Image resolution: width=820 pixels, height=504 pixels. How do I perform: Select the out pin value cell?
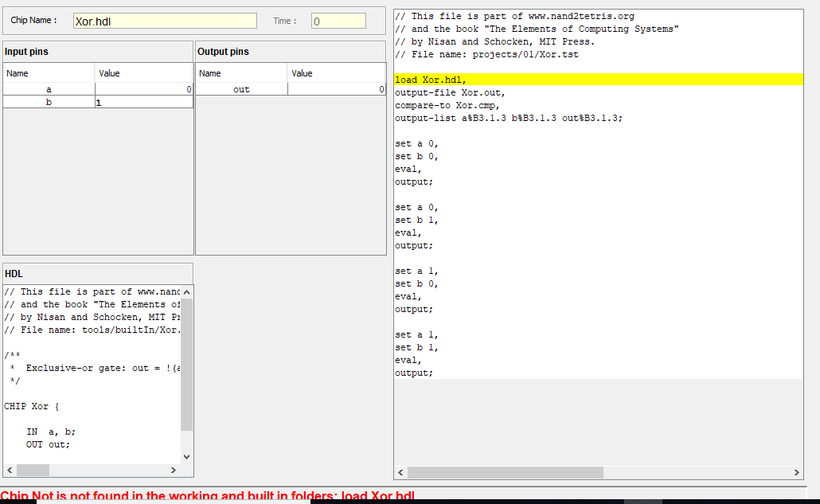336,89
